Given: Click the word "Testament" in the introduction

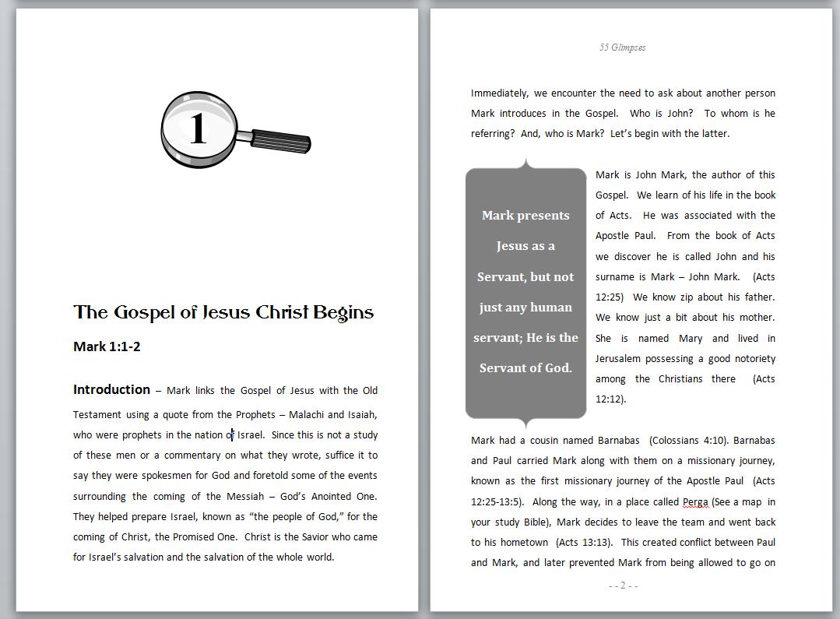Looking at the screenshot, I should [x=97, y=415].
